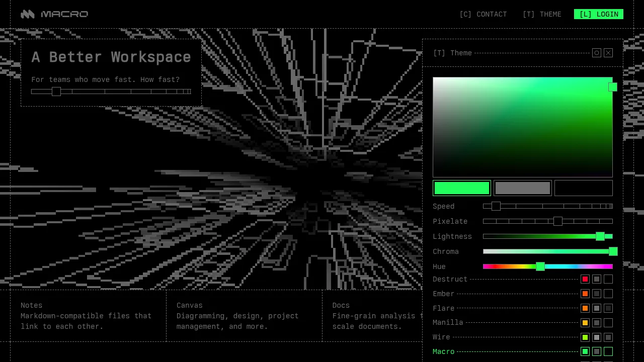Choose the Destruct theme preset label
Image resolution: width=644 pixels, height=362 pixels.
450,279
